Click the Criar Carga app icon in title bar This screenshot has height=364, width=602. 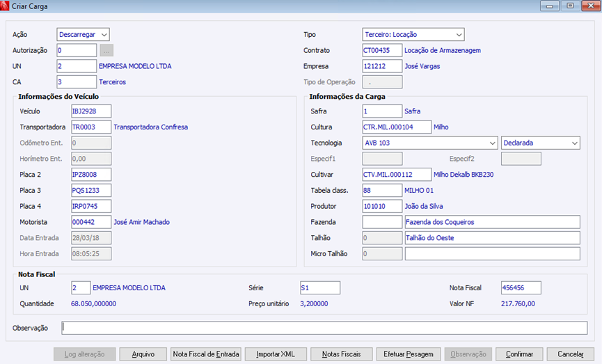click(x=5, y=6)
